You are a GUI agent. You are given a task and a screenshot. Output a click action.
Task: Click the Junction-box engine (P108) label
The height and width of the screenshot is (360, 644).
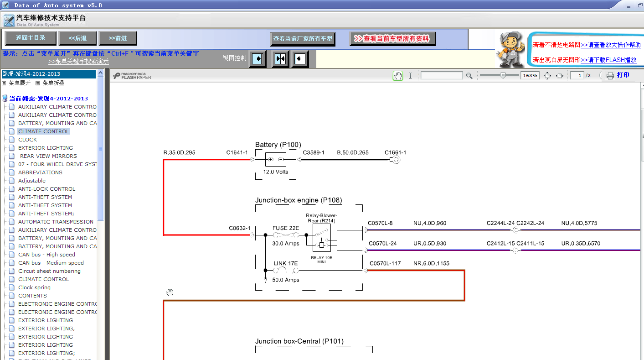(299, 200)
